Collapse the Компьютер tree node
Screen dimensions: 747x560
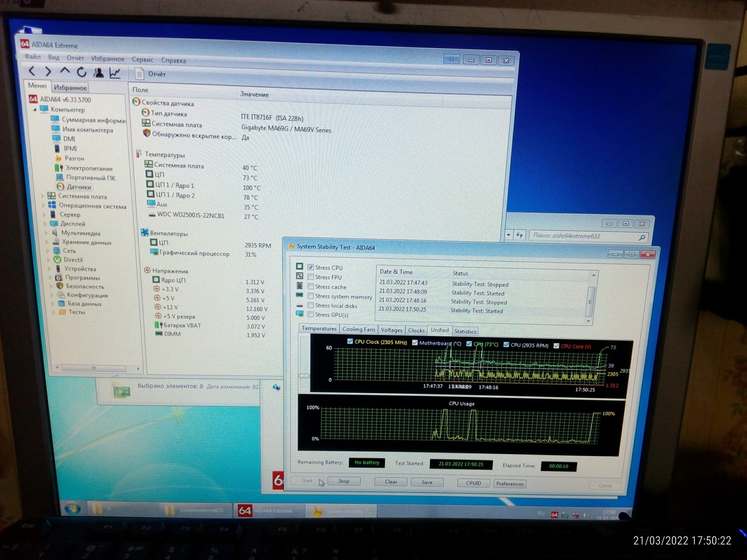(35, 109)
